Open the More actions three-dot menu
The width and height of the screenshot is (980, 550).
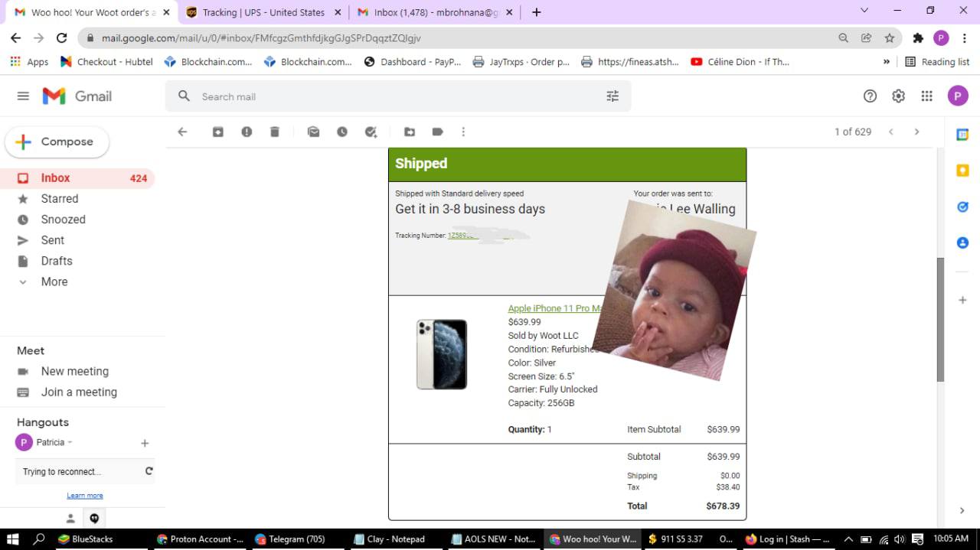point(463,132)
